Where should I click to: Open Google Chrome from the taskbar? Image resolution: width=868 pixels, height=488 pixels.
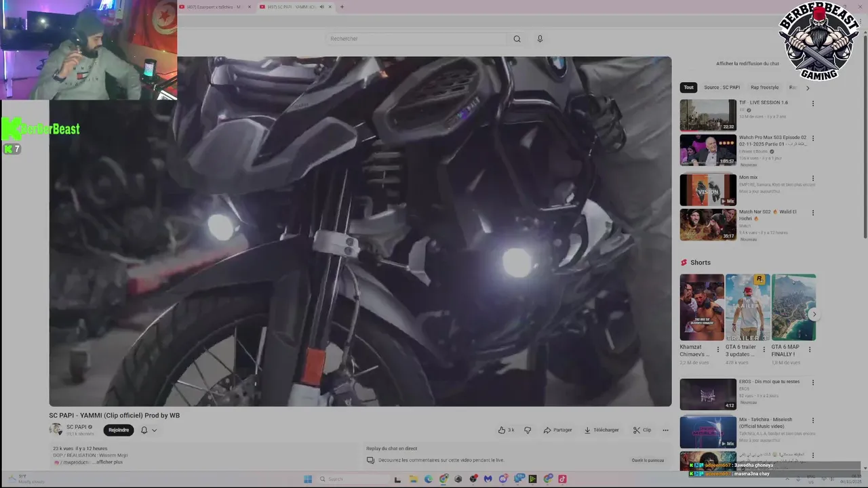tap(443, 479)
